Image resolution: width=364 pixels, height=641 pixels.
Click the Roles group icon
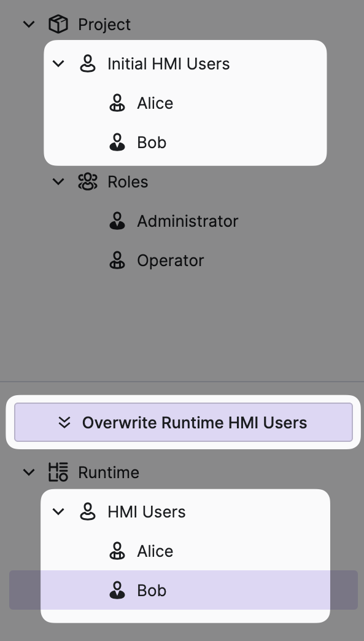click(x=87, y=181)
